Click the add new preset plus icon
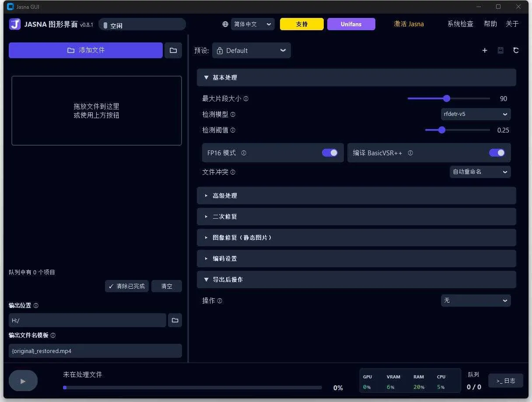532x402 pixels. 485,50
